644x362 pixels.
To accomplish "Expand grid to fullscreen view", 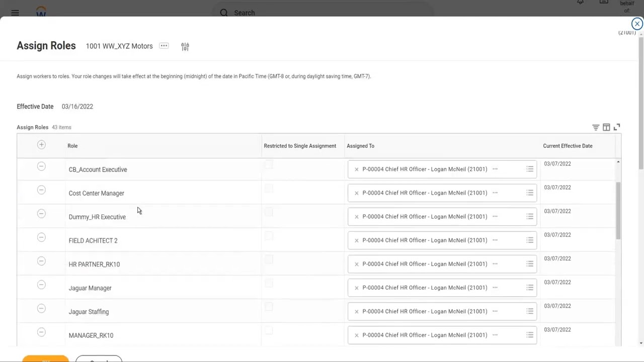I will click(617, 127).
